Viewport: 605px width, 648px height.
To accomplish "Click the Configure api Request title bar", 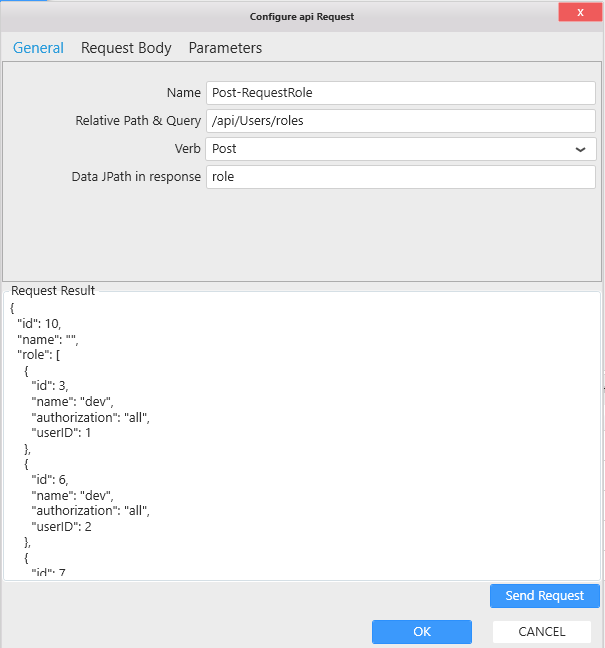I will [x=301, y=16].
